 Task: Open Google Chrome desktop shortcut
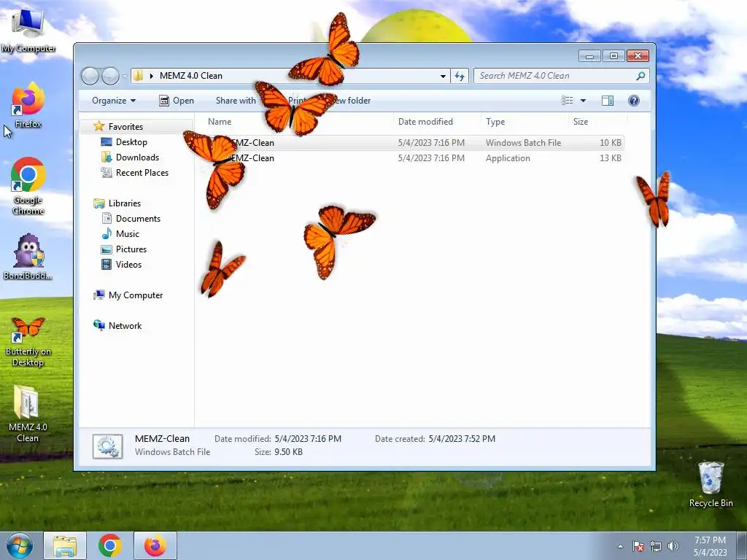28,186
